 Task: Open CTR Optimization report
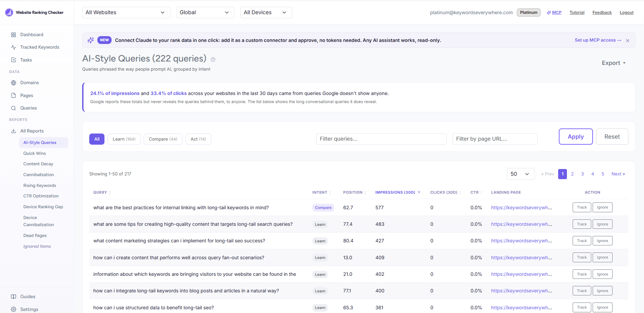click(x=41, y=196)
